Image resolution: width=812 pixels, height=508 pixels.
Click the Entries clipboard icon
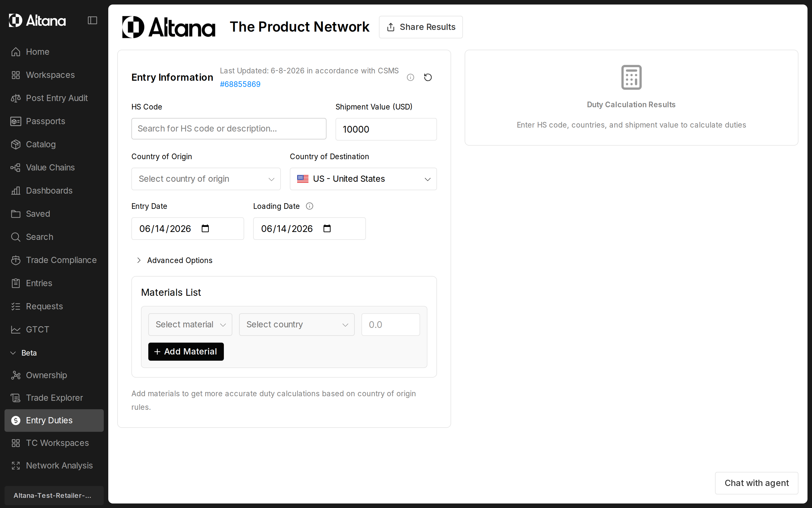point(16,284)
